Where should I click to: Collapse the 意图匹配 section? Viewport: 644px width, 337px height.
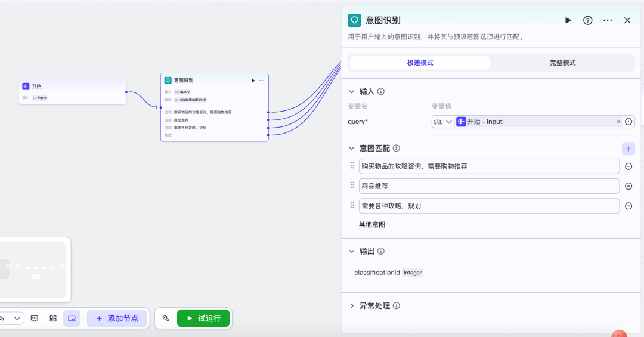tap(352, 149)
